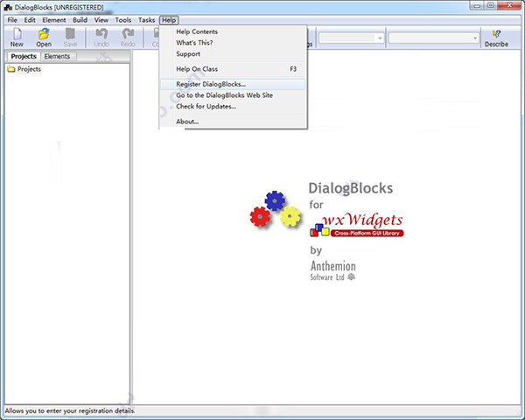The height and width of the screenshot is (420, 525).
Task: Switch to the Projects tab
Action: coord(24,56)
